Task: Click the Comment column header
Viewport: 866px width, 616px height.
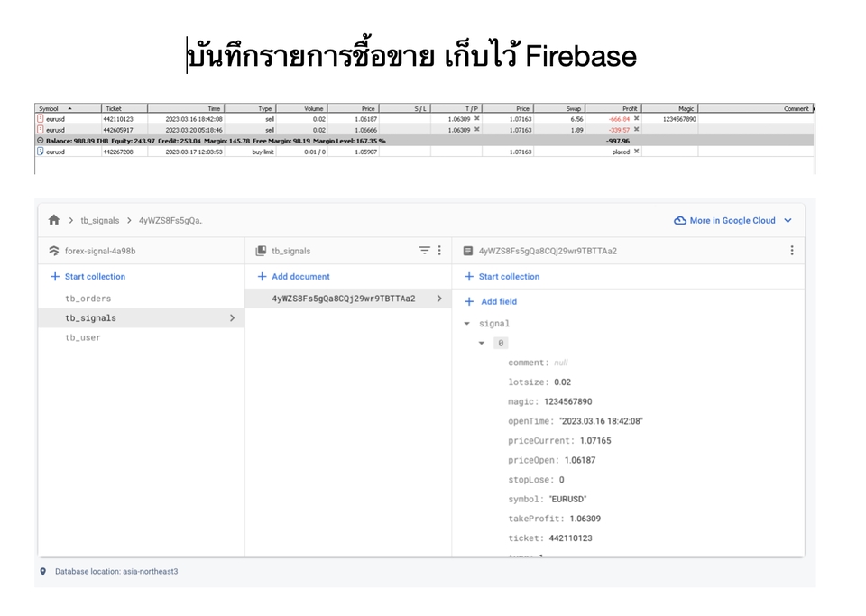Action: click(x=756, y=109)
